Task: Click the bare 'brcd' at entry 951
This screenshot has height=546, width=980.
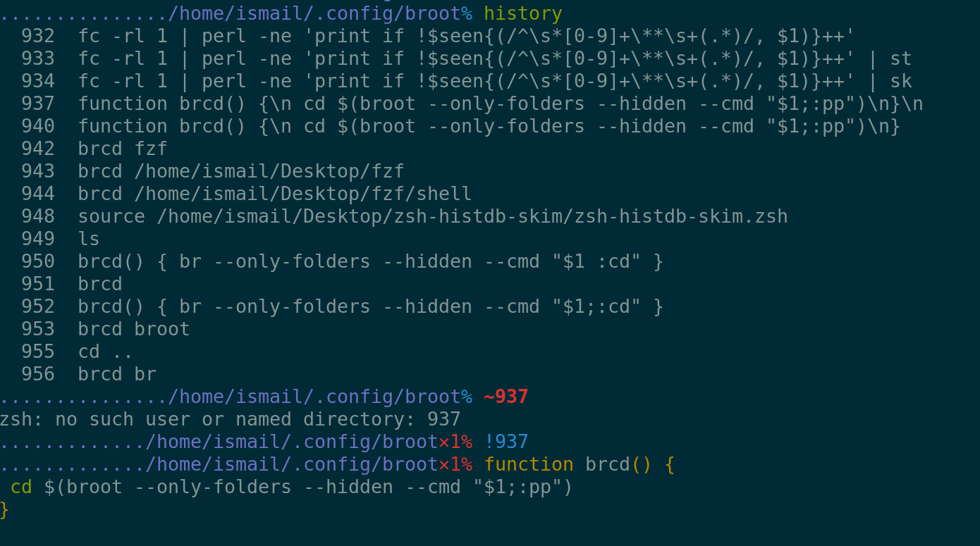Action: (x=100, y=284)
